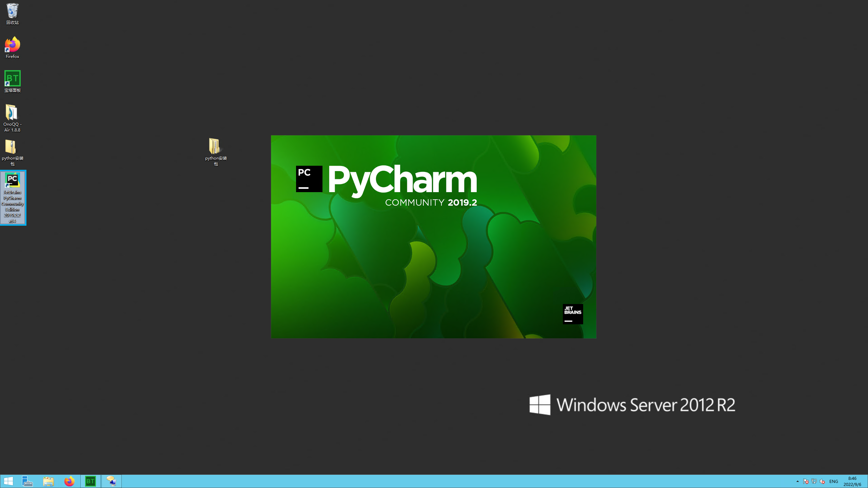Viewport: 868px width, 488px height.
Task: Show hidden tray icons arrow
Action: point(797,481)
